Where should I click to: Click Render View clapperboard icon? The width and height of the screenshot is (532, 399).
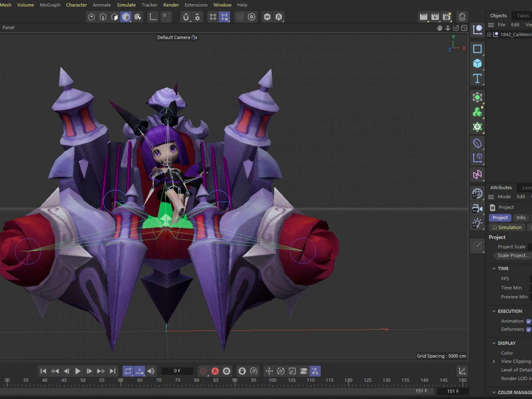[x=423, y=17]
